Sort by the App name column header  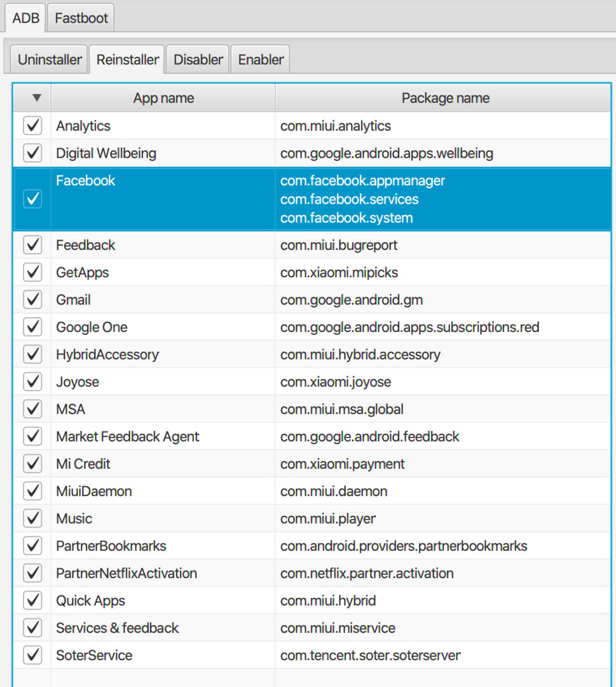[163, 98]
